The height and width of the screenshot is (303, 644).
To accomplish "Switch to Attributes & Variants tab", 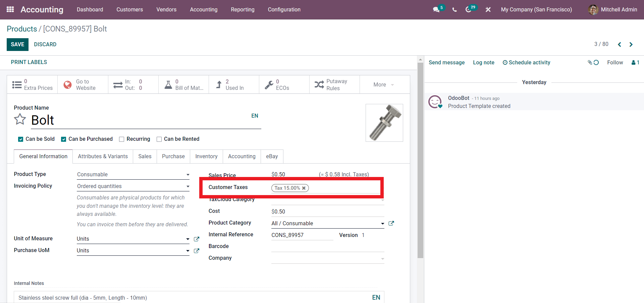I will tap(103, 157).
